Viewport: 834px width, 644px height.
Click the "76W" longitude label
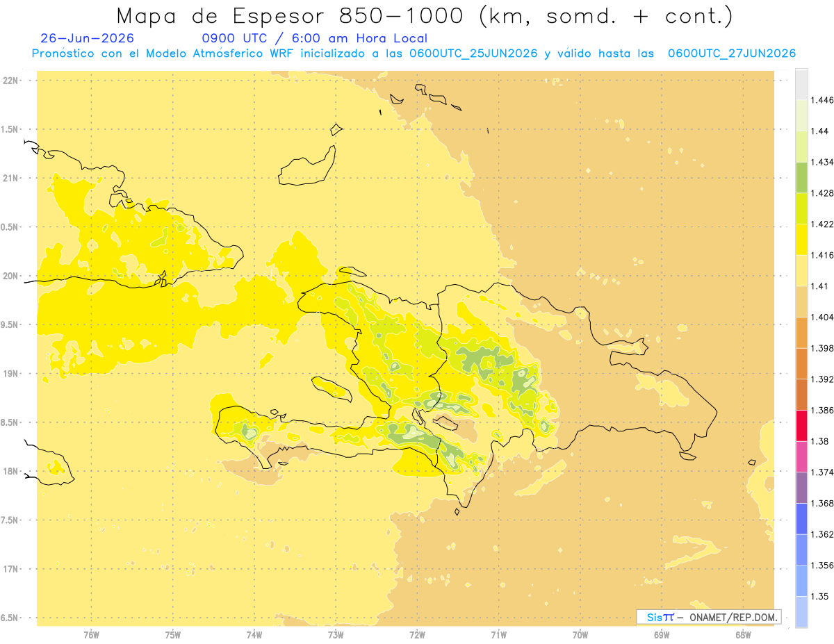[x=92, y=635]
